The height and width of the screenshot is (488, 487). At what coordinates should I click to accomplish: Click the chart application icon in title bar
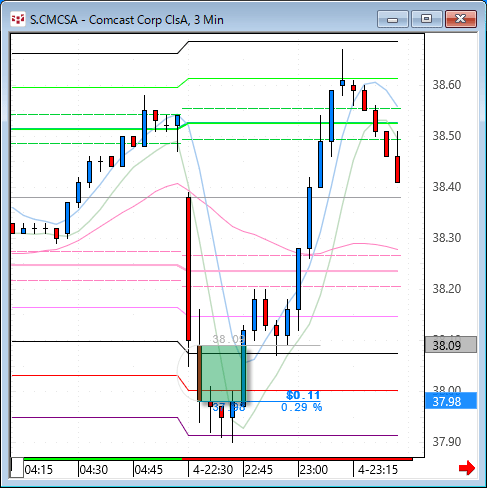17,19
